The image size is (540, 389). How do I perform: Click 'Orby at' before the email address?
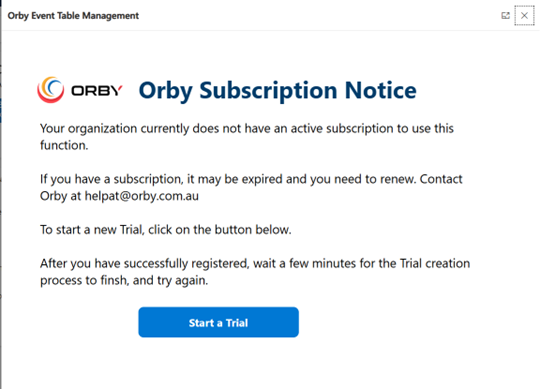coord(60,196)
